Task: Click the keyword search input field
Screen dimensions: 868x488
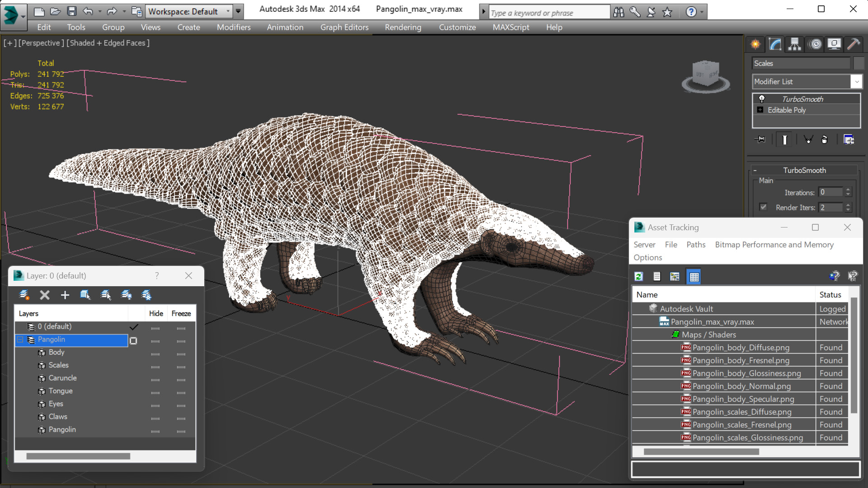Action: click(549, 12)
